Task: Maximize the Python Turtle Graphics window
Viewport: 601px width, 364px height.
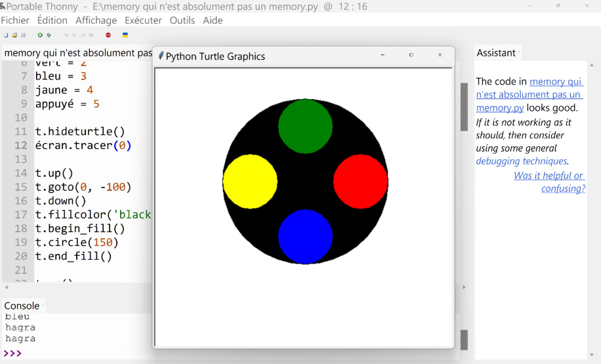Action: 411,56
